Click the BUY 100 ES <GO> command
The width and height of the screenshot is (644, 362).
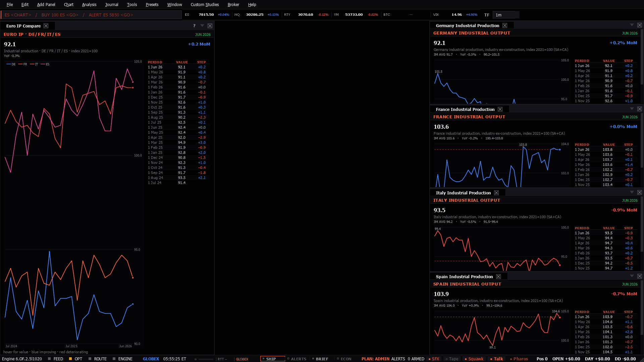point(60,15)
